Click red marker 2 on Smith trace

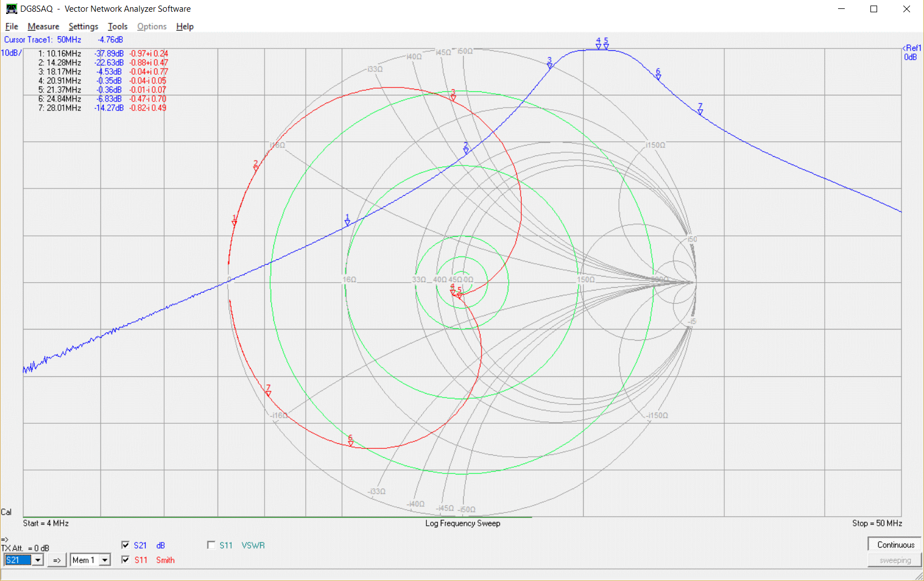click(x=256, y=166)
